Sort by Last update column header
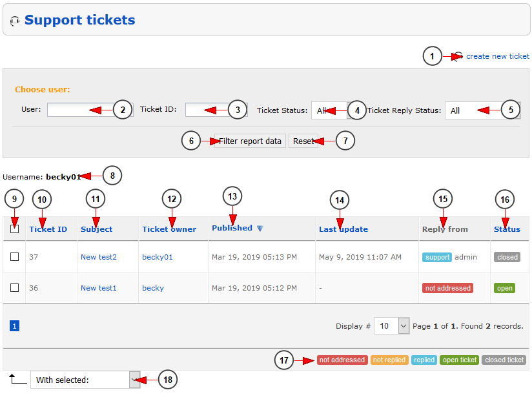Screen dimensions: 532x401 (343, 229)
